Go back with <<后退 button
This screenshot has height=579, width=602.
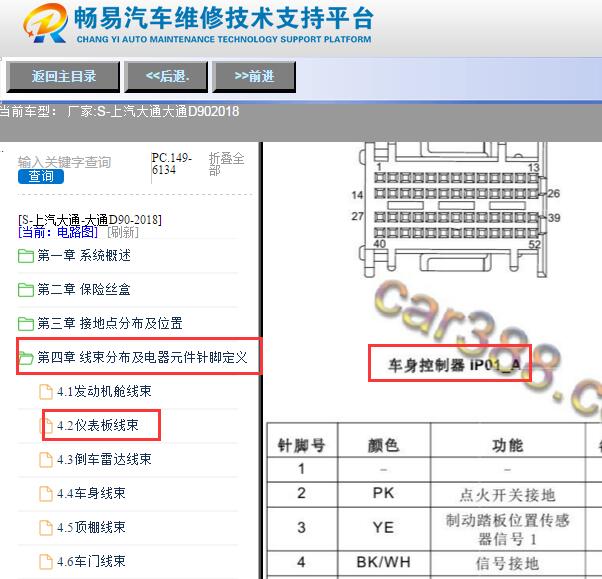pos(167,76)
